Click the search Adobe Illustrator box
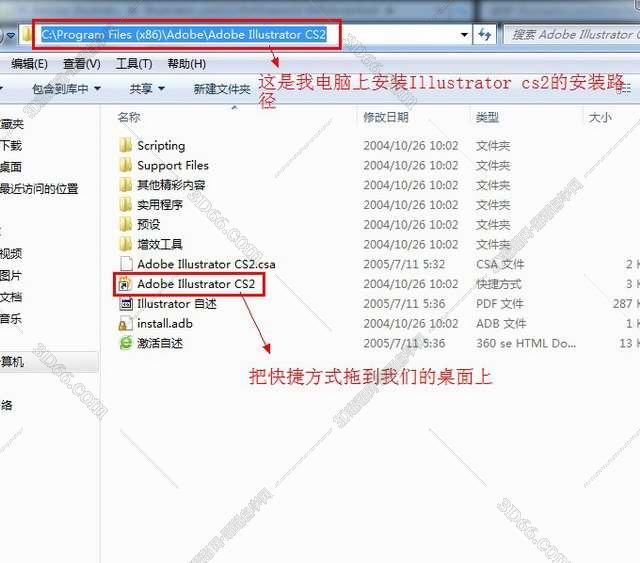 (571, 35)
